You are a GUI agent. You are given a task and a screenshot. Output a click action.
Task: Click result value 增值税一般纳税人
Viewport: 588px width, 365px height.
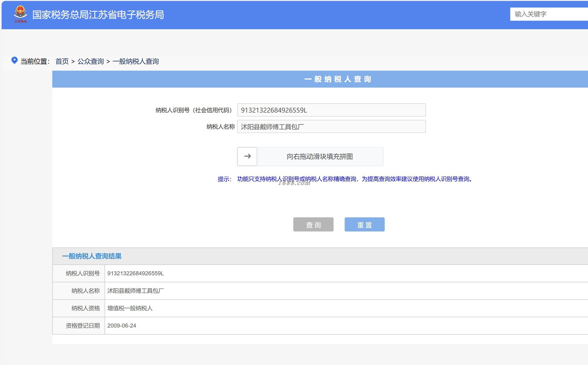130,308
